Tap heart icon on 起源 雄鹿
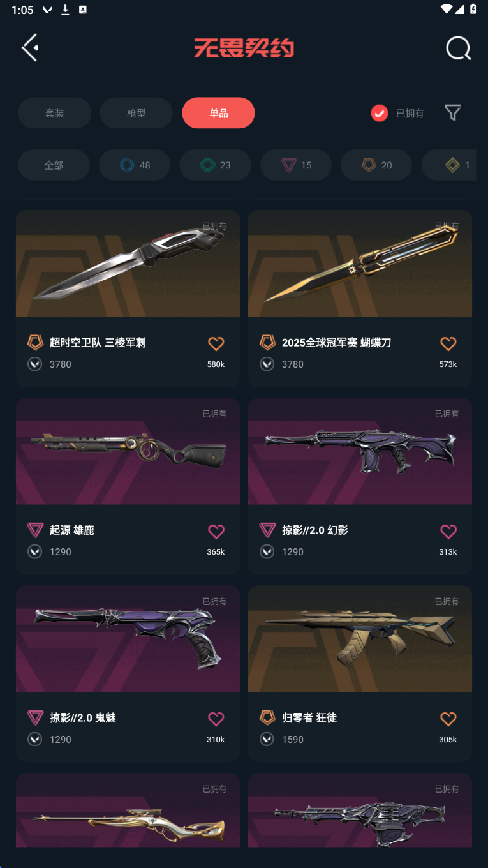488x868 pixels. 216,532
